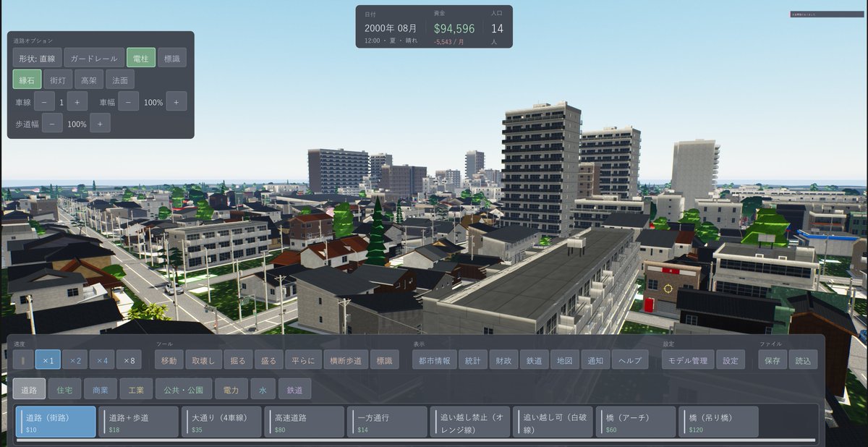The height and width of the screenshot is (447, 868).
Task: Choose 追い越し禁止（オレンジ線） item
Action: coord(470,422)
